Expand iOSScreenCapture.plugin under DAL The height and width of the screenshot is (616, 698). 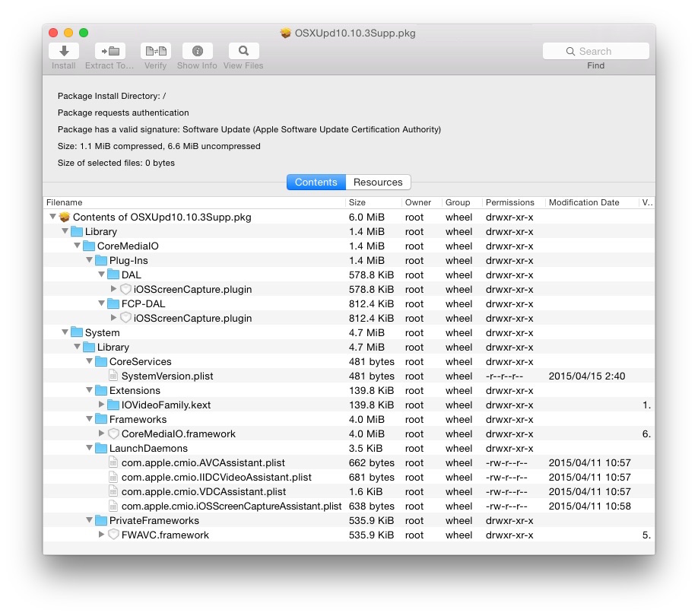pos(113,289)
